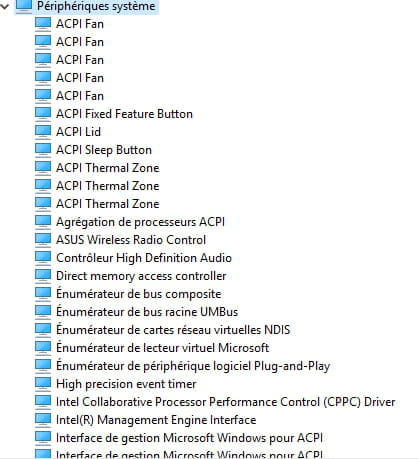
Task: Click the ACPI Fixed Feature Button icon
Action: point(43,114)
